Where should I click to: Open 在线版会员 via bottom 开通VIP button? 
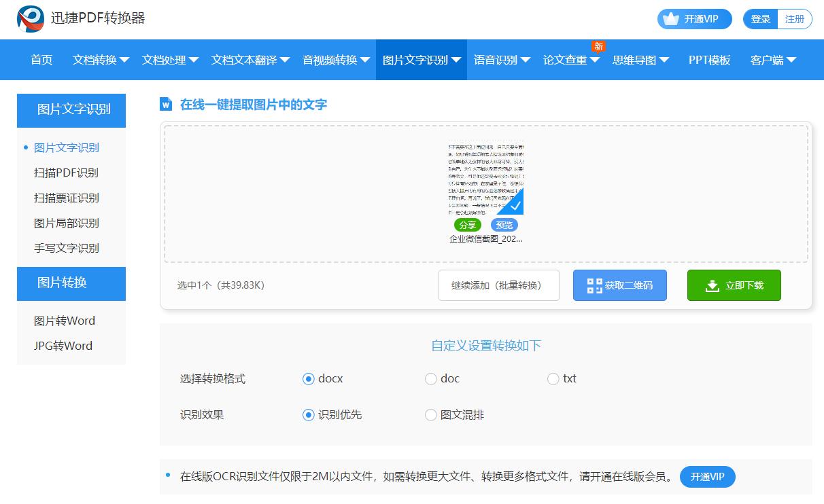click(707, 477)
